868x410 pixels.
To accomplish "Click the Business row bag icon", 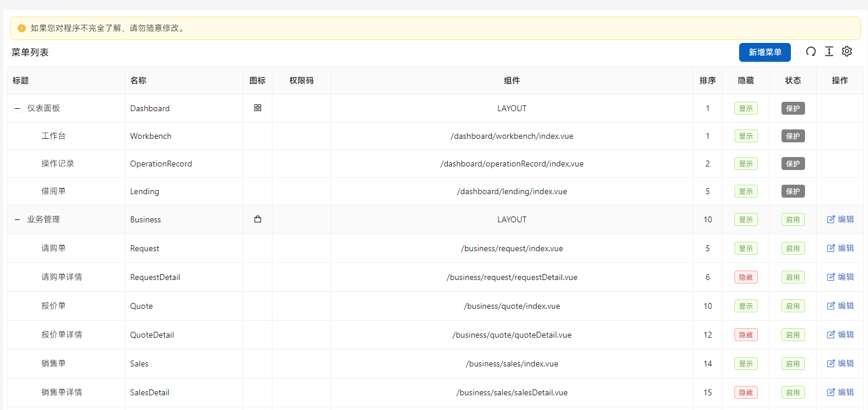I will click(257, 219).
